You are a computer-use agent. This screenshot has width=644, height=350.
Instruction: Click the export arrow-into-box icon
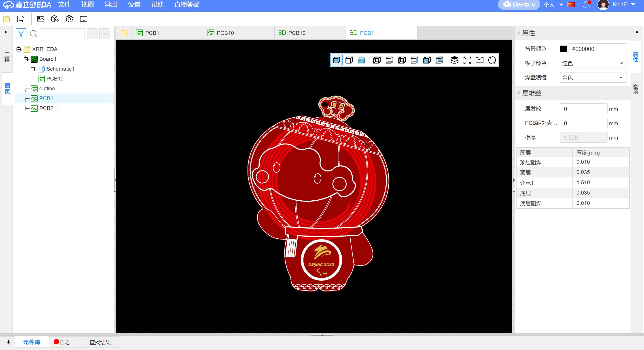[x=479, y=60]
